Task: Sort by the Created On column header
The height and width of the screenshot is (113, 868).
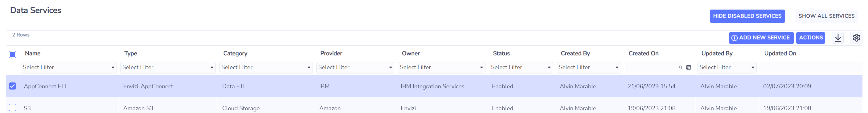Action: [643, 53]
